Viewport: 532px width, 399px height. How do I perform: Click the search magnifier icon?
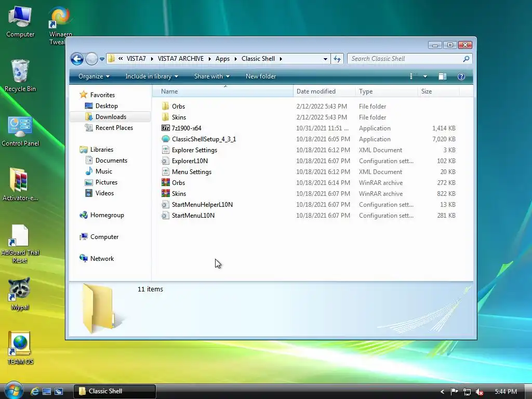(x=466, y=59)
